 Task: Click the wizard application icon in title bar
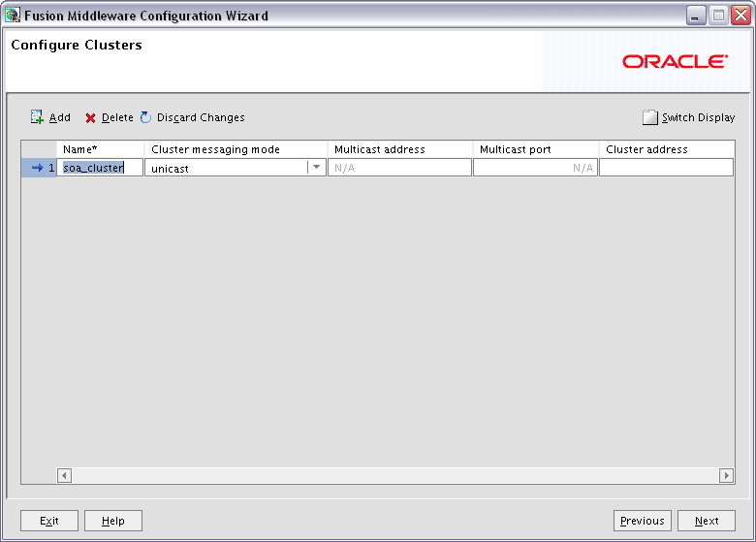pyautogui.click(x=13, y=15)
